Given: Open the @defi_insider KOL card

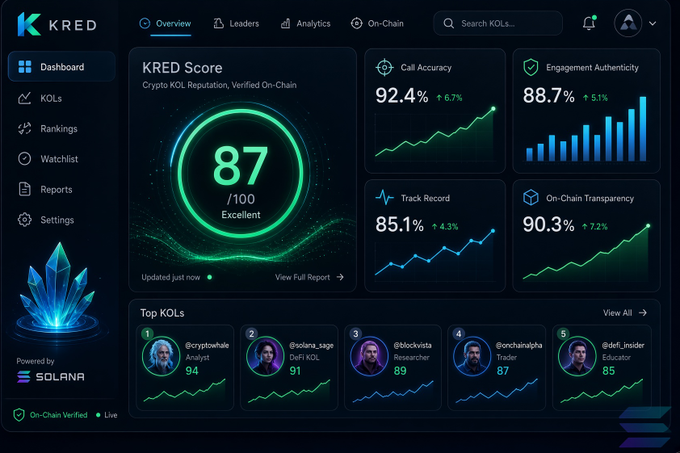Looking at the screenshot, I should (602, 368).
